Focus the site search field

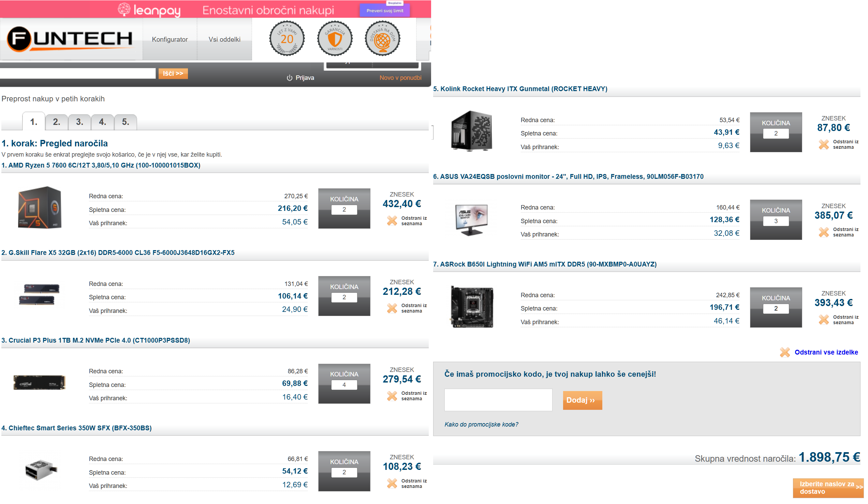(78, 73)
